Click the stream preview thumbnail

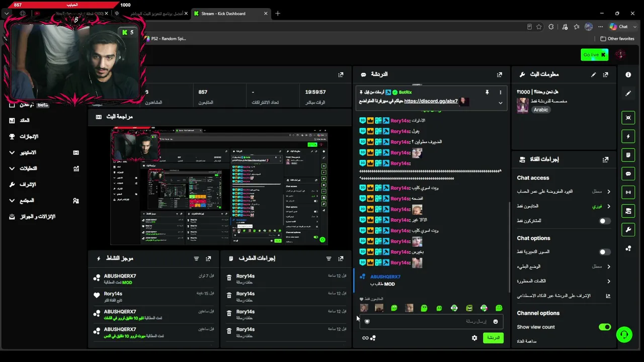pos(219,187)
